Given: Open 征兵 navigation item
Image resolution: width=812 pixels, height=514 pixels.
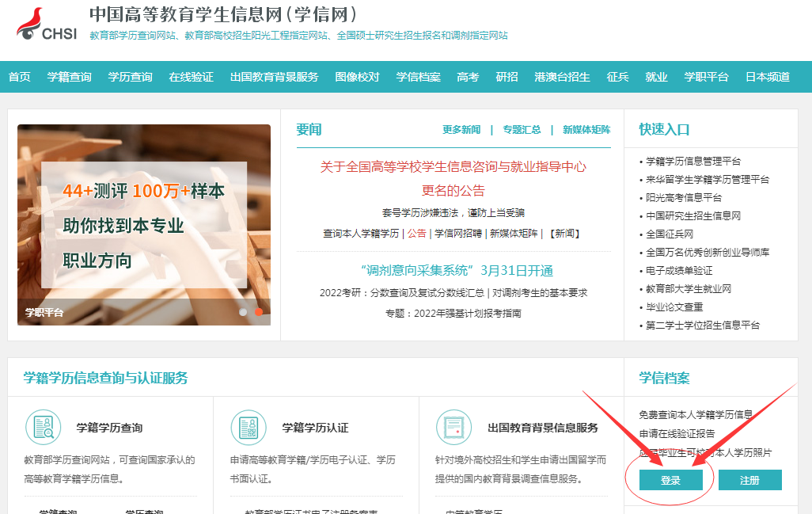Looking at the screenshot, I should pos(617,77).
